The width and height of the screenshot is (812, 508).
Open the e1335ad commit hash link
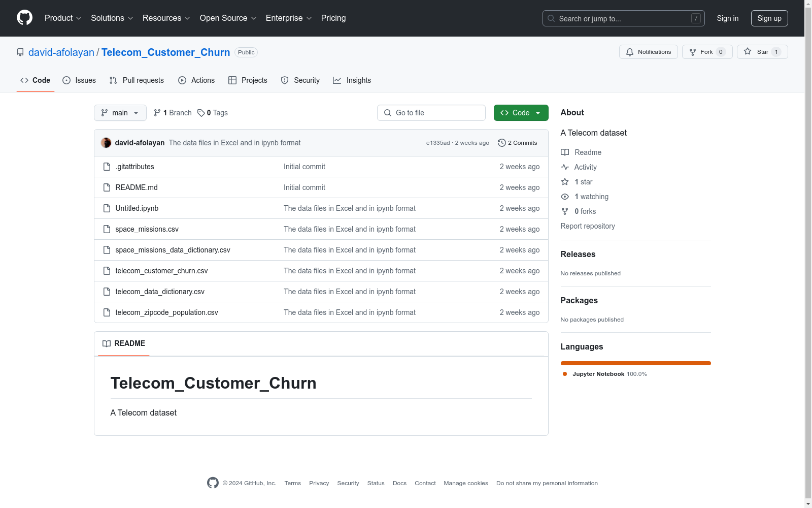point(438,143)
